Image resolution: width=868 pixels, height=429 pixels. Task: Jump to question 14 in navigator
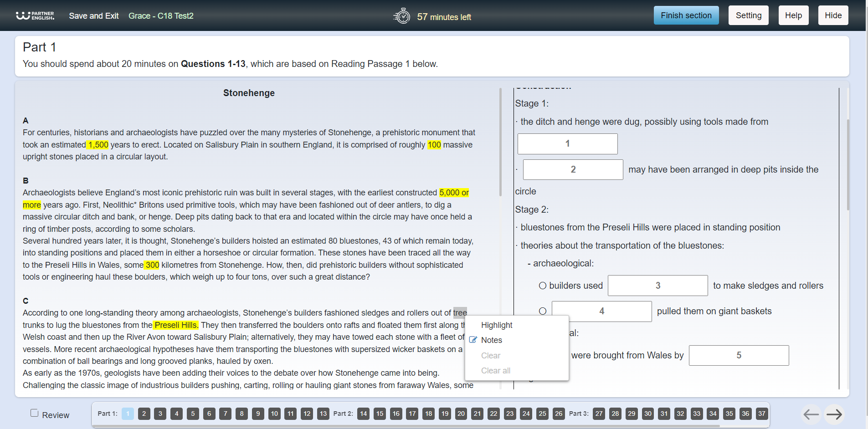point(363,414)
